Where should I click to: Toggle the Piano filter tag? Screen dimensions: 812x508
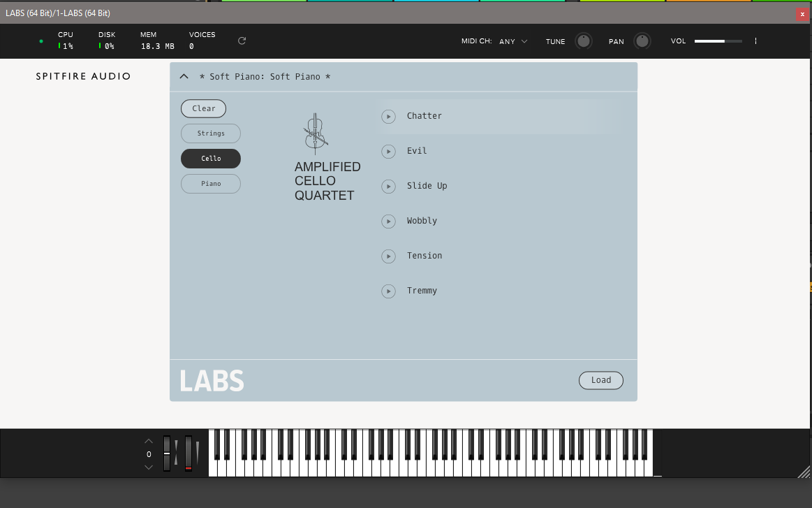coord(211,184)
